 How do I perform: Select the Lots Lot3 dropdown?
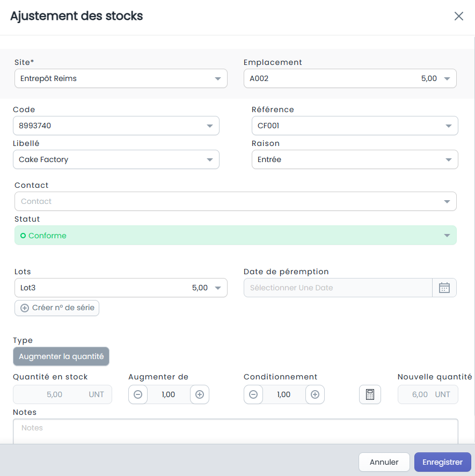tap(121, 288)
